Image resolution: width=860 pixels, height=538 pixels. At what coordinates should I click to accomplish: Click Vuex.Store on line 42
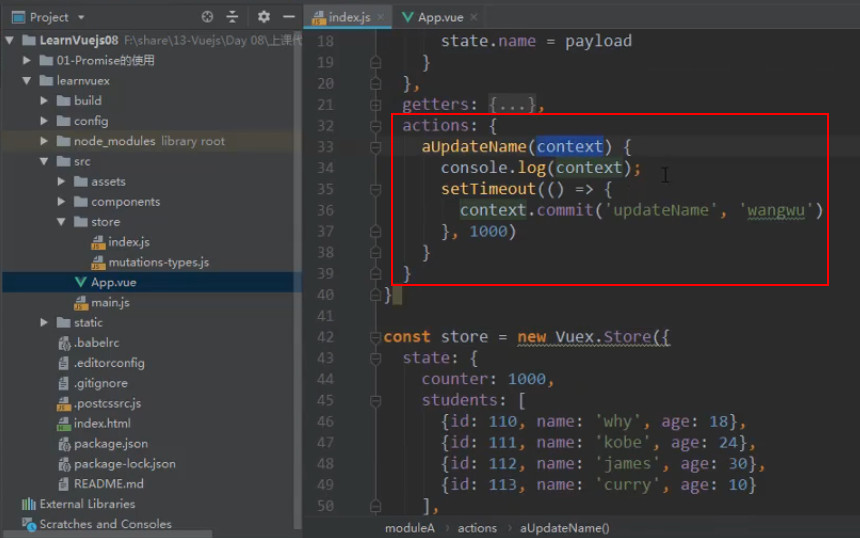coord(603,337)
